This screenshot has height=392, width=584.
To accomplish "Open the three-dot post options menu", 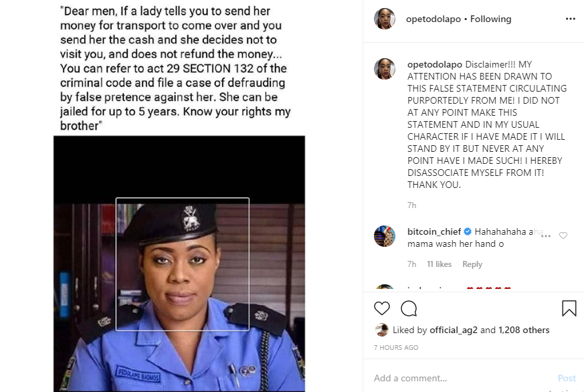I will pyautogui.click(x=570, y=19).
